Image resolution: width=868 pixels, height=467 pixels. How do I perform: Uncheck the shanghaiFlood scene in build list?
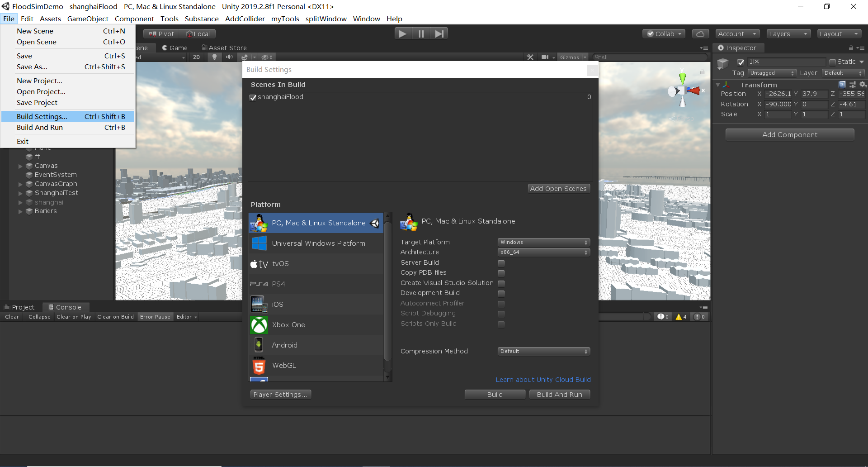click(x=253, y=97)
